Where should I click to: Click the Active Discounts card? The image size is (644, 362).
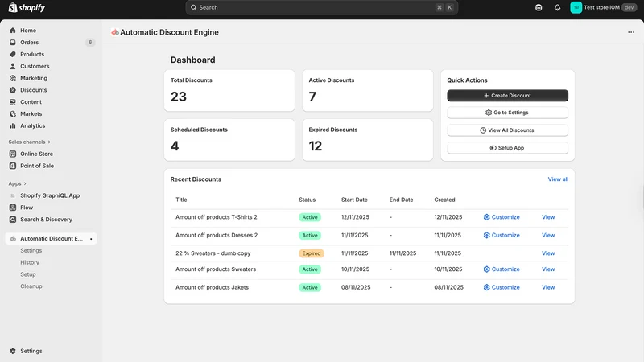(x=368, y=90)
